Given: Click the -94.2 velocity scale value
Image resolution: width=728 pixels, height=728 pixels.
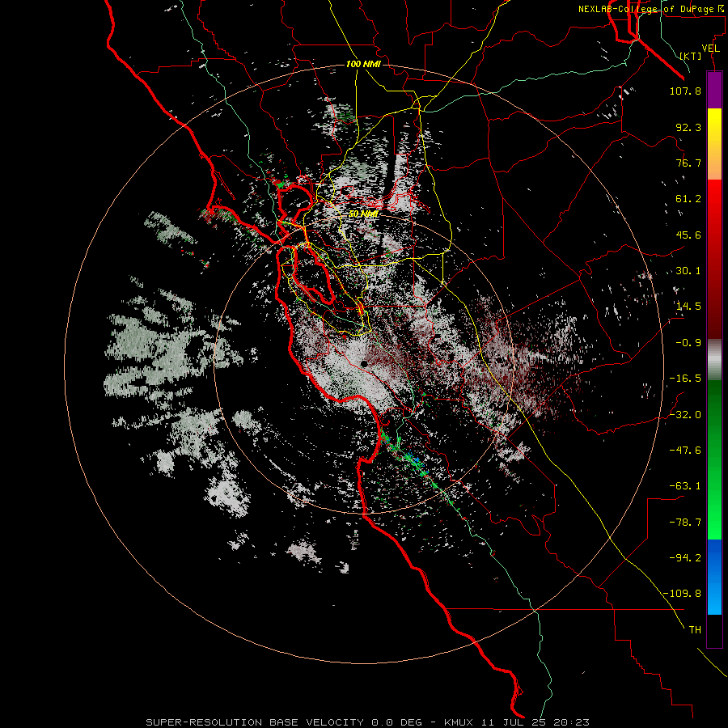Looking at the screenshot, I should tap(685, 558).
